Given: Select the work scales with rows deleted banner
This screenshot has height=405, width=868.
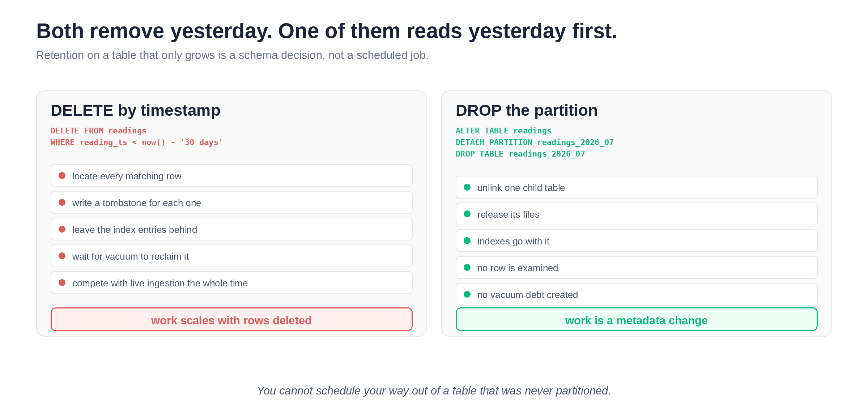Looking at the screenshot, I should (x=231, y=319).
